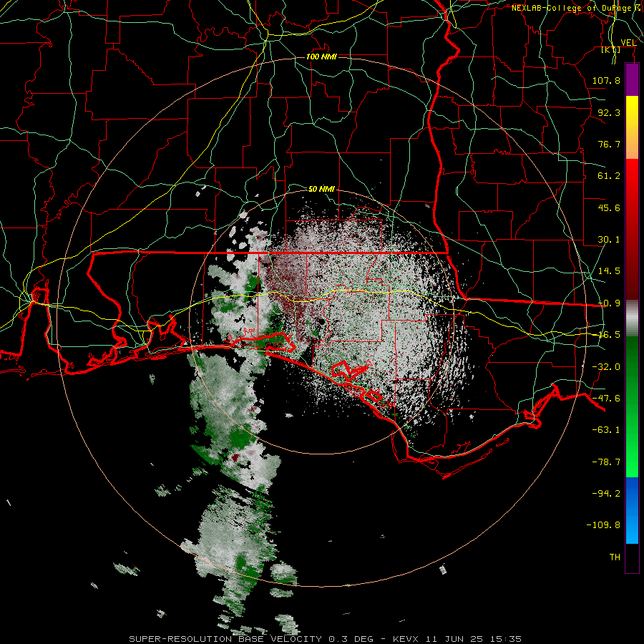644x644 pixels.
Task: Click the VEL legend title
Action: [628, 43]
